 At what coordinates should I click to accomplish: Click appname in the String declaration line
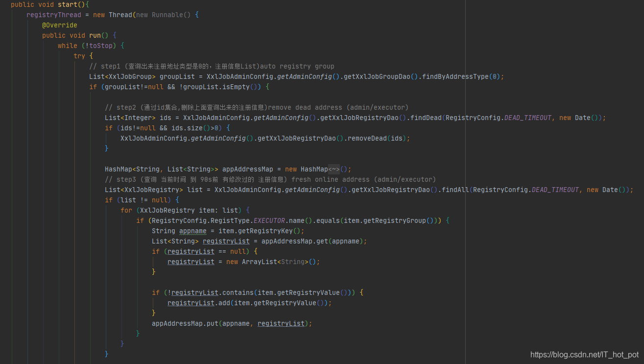[x=193, y=231]
